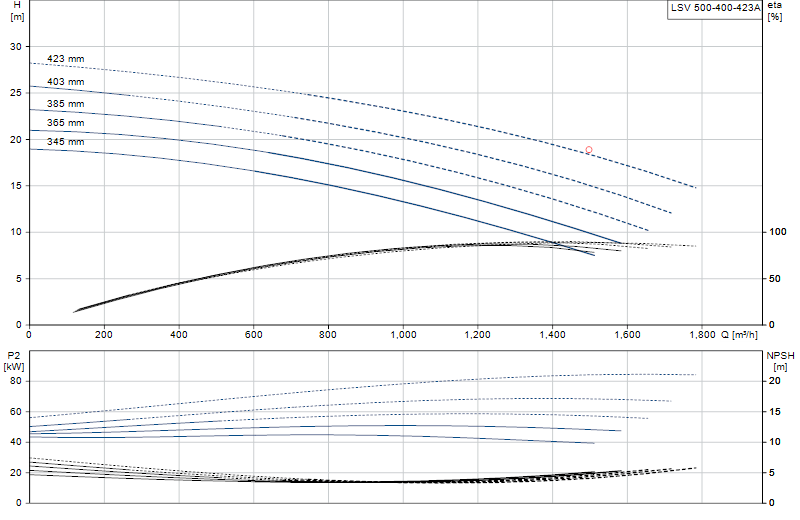Screen dimensions: 800x520
Task: Click the NPSH [m] axis title
Action: pyautogui.click(x=780, y=361)
